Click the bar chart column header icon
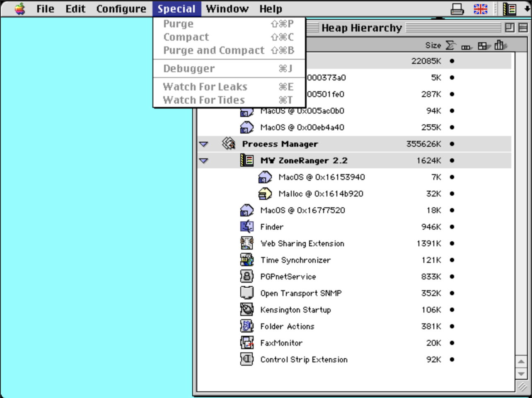 point(500,45)
